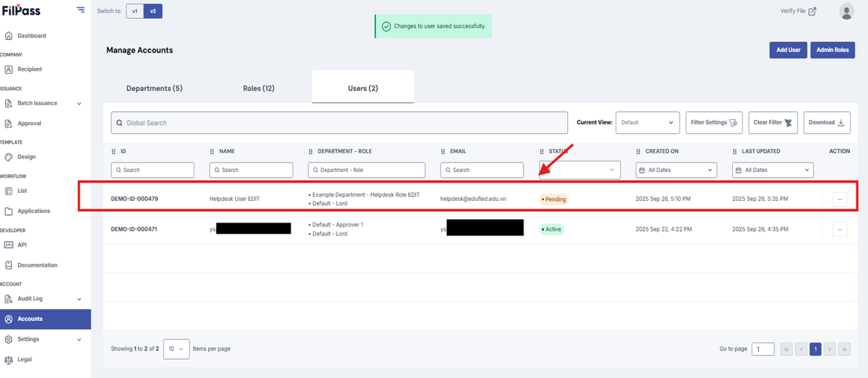868x378 pixels.
Task: Select the Users (2) tab
Action: point(363,88)
